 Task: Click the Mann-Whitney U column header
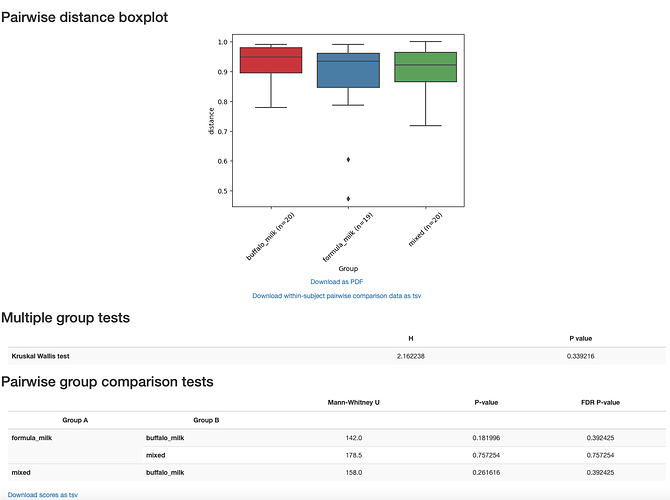pyautogui.click(x=354, y=402)
